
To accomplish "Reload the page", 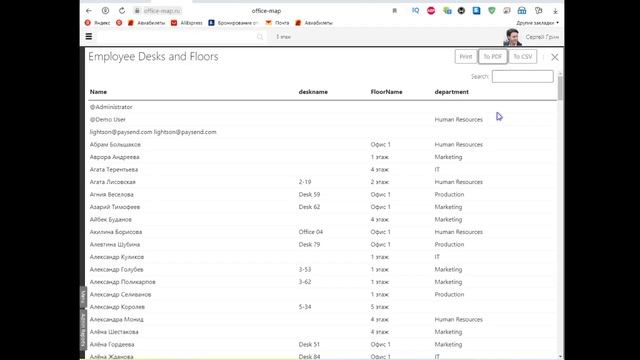I will coord(122,11).
